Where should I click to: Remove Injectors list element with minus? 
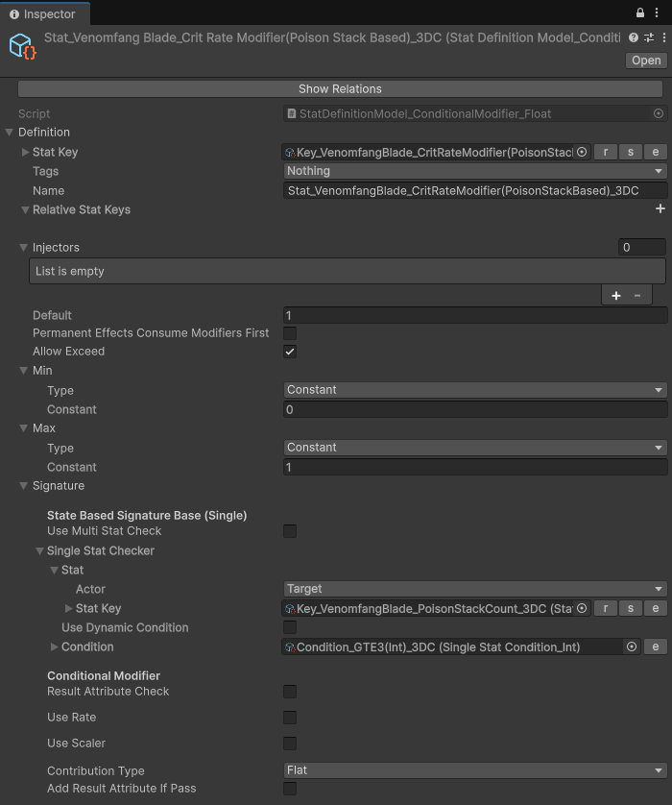tap(637, 296)
